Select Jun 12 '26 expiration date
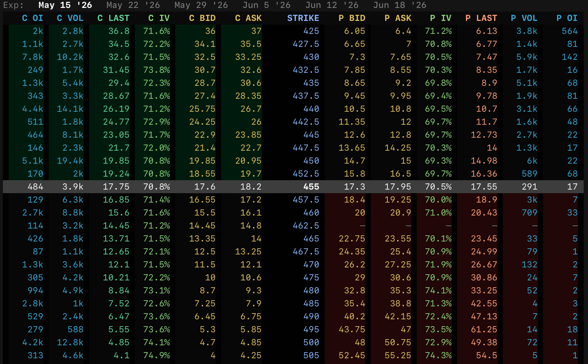This screenshot has height=364, width=588. point(332,5)
